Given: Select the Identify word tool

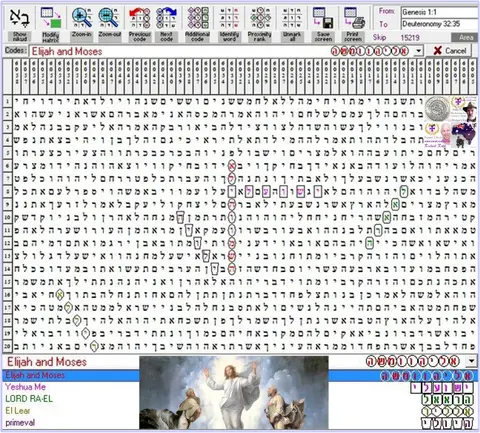Looking at the screenshot, I should click(x=229, y=17).
